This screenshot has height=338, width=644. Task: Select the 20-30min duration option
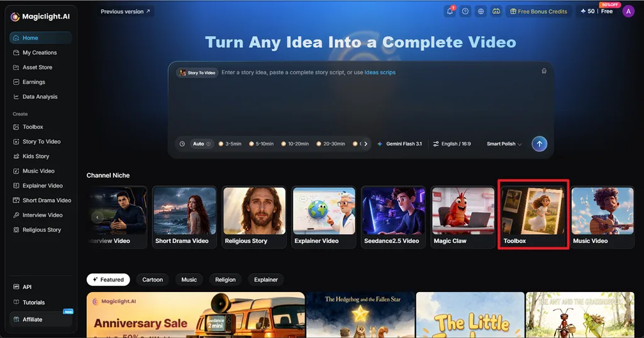tap(331, 144)
